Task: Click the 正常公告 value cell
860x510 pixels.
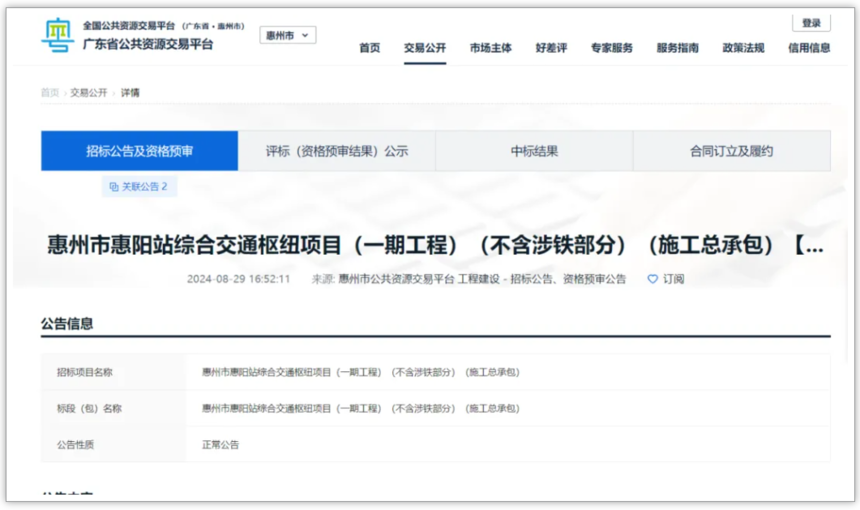Action: [x=220, y=445]
